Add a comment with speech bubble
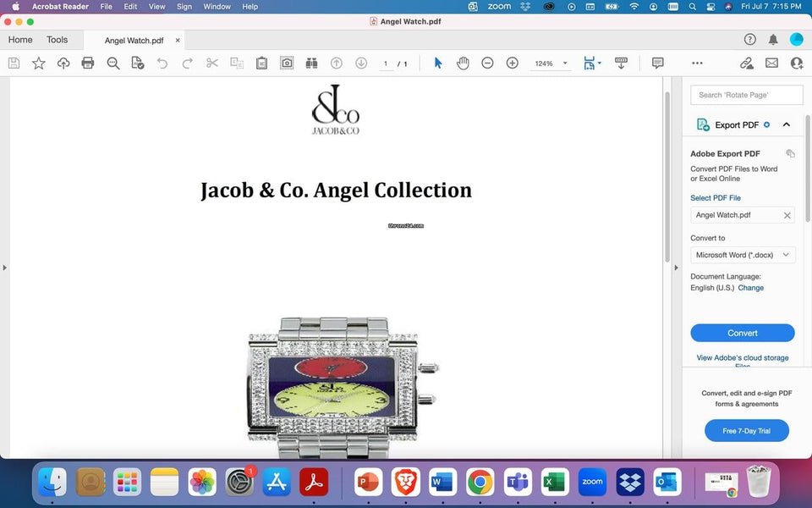812x508 pixels. tap(658, 63)
